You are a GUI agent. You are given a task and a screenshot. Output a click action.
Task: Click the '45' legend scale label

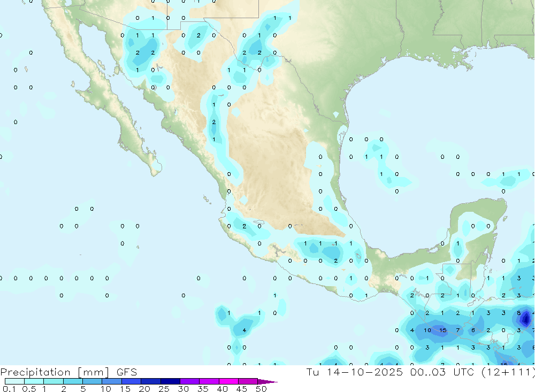coord(242,389)
